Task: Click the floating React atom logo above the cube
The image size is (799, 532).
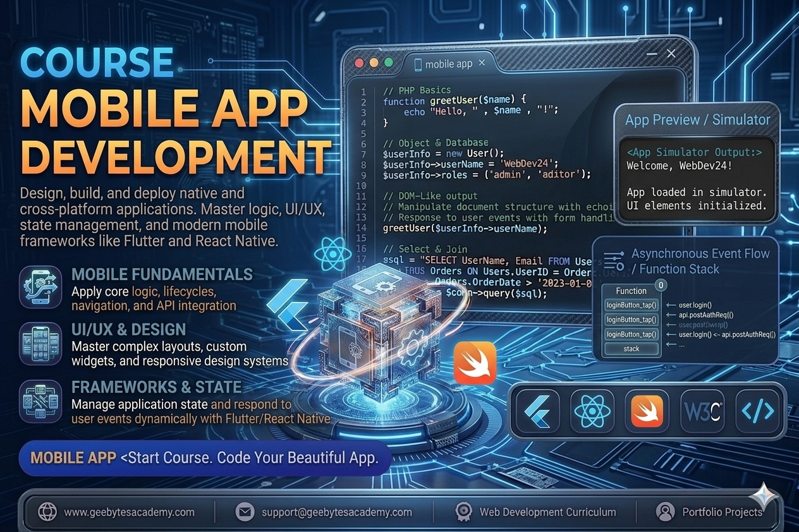Action: point(332,255)
